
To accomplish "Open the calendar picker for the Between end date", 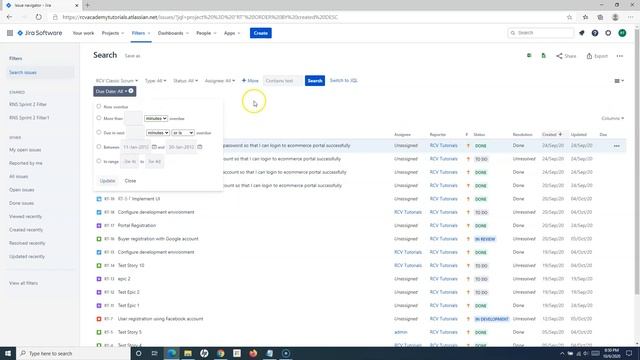I will pyautogui.click(x=200, y=147).
